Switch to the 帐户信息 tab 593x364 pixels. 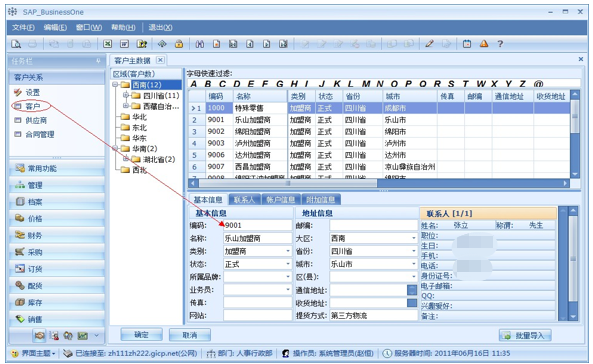pyautogui.click(x=281, y=199)
